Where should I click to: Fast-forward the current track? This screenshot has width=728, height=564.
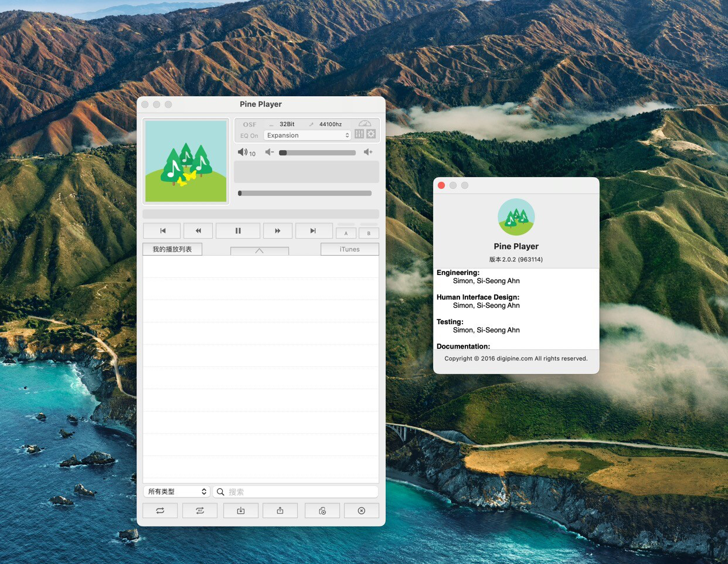pos(278,231)
